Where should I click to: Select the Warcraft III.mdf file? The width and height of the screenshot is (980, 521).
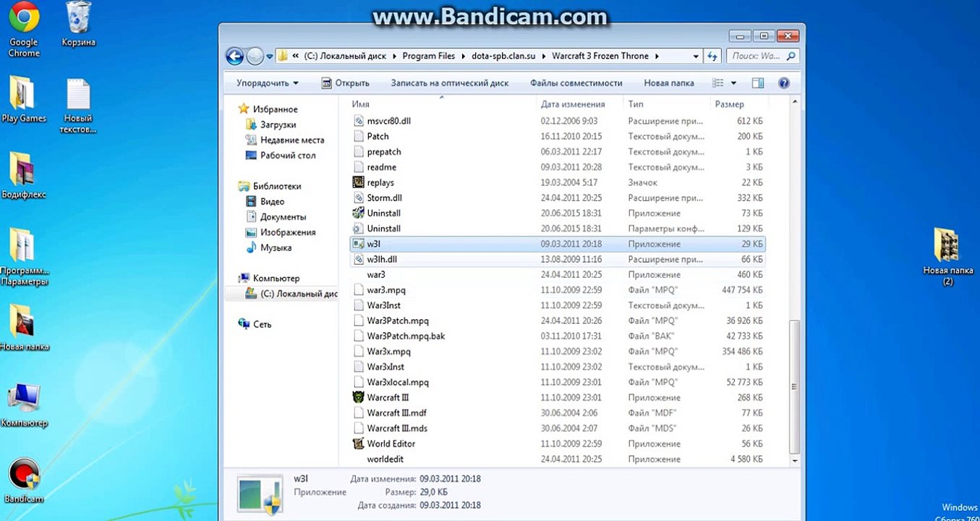click(397, 412)
